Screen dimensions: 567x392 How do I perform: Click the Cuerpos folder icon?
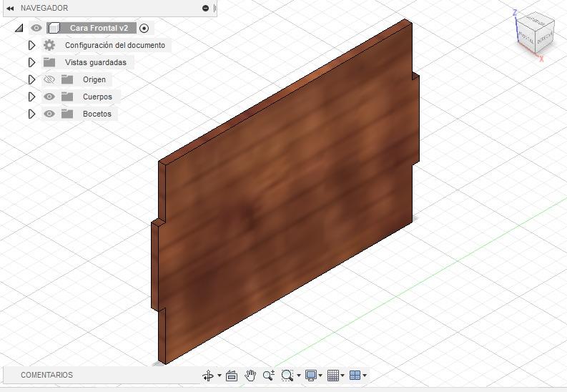click(x=67, y=97)
